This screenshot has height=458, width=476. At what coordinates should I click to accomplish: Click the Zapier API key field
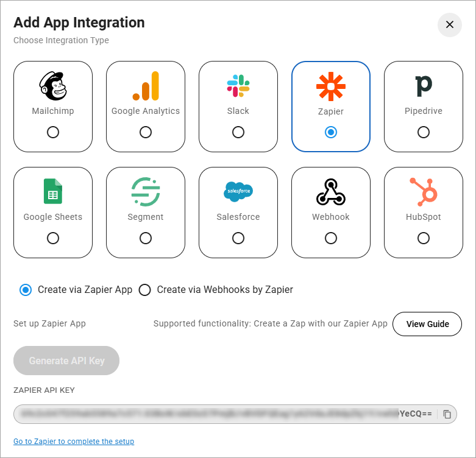click(x=226, y=414)
